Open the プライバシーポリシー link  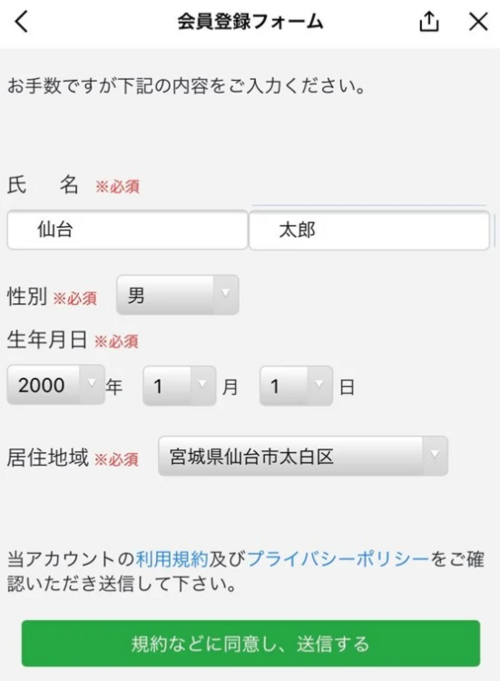[x=338, y=559]
